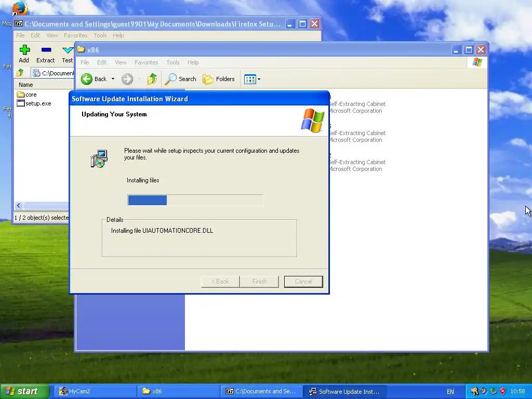Select the core folder in 7-Zip
This screenshot has height=399, width=532.
27,95
